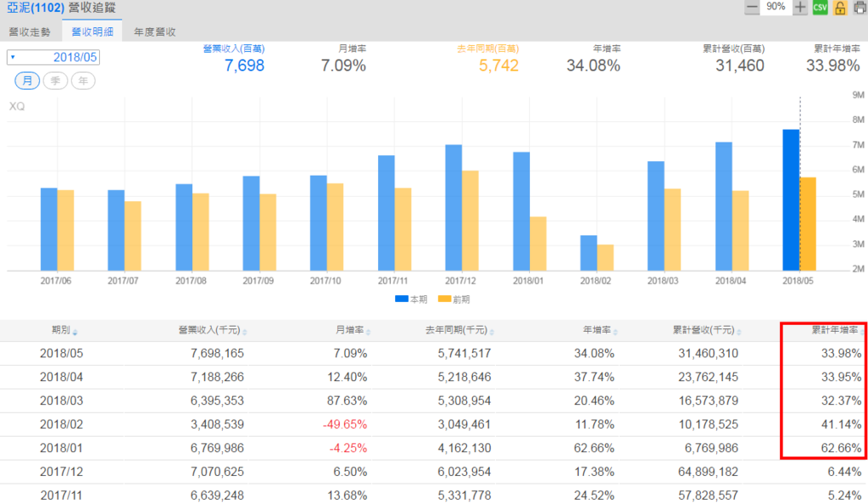Open the 90% zoom level field
The height and width of the screenshot is (504, 868).
(776, 7)
